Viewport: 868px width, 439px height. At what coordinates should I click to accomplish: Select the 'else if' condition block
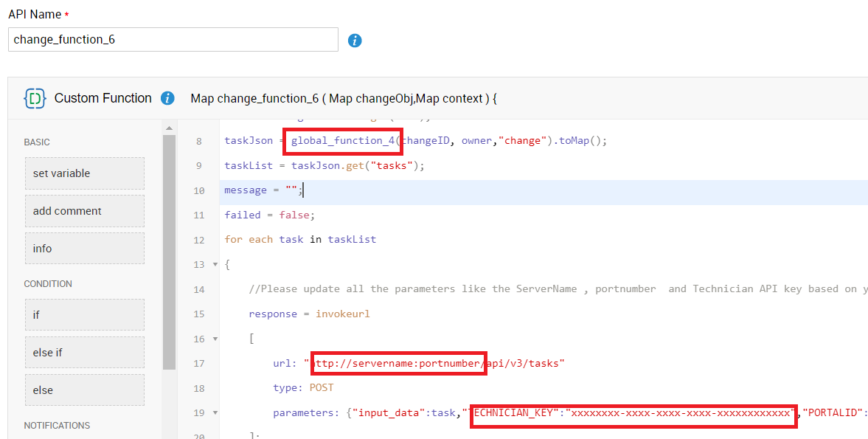[84, 353]
